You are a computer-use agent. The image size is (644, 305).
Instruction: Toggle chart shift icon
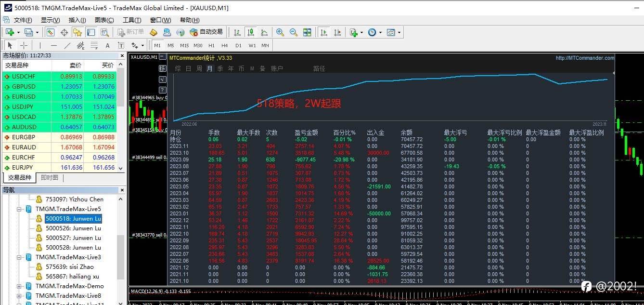click(337, 32)
